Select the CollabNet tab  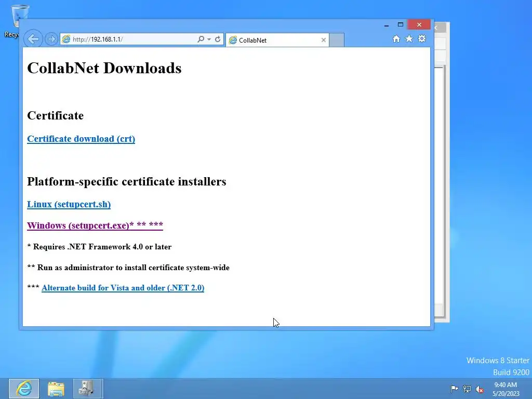click(277, 40)
